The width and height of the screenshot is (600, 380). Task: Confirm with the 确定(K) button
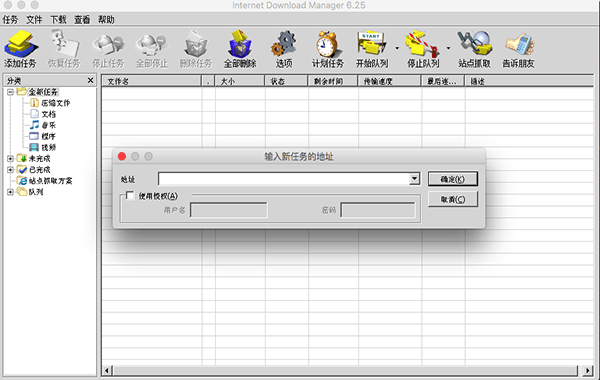pos(453,179)
